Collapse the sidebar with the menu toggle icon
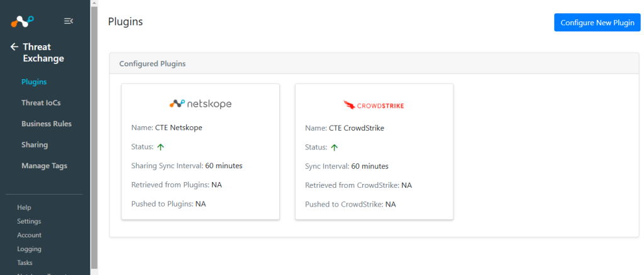 pos(69,21)
